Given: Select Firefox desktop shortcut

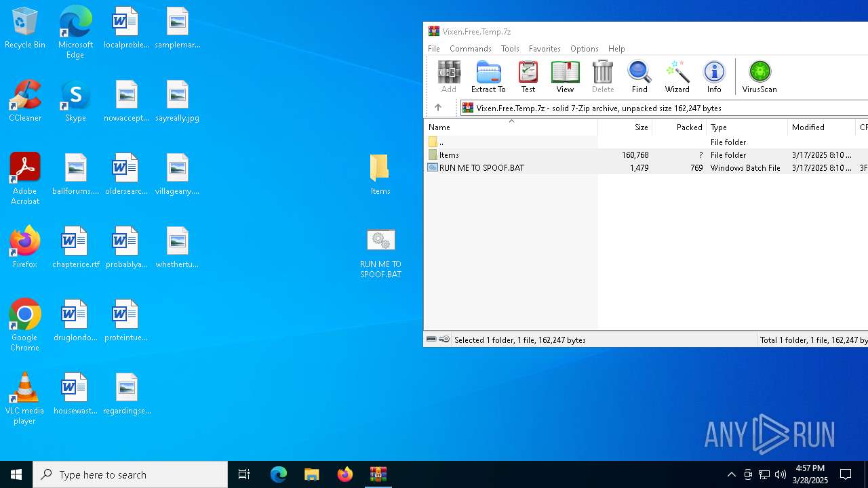Looking at the screenshot, I should point(25,247).
